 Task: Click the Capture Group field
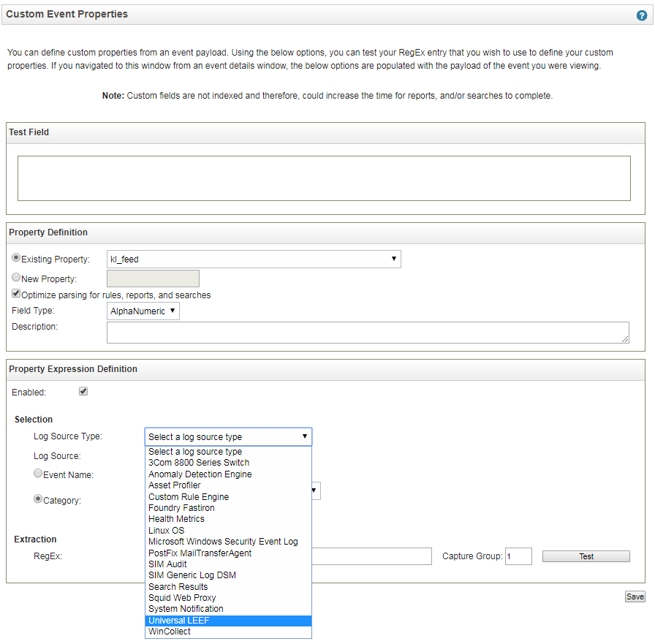(x=518, y=556)
